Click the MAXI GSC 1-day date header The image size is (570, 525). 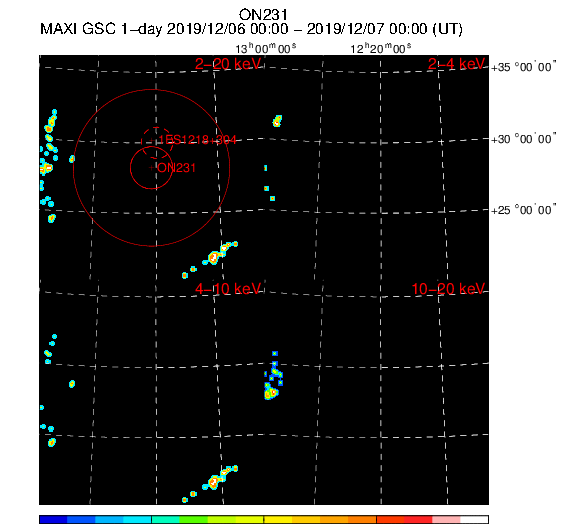click(251, 29)
